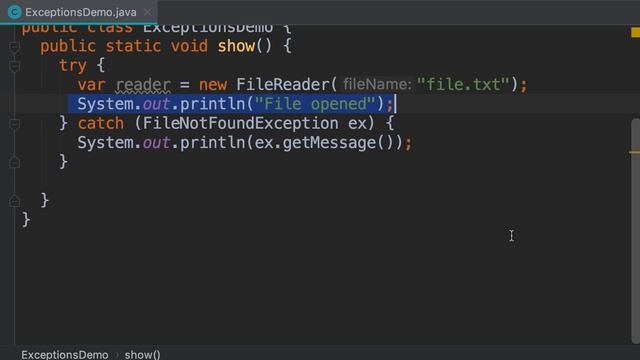Click the 'new' keyword
The width and height of the screenshot is (640, 360).
coord(213,85)
